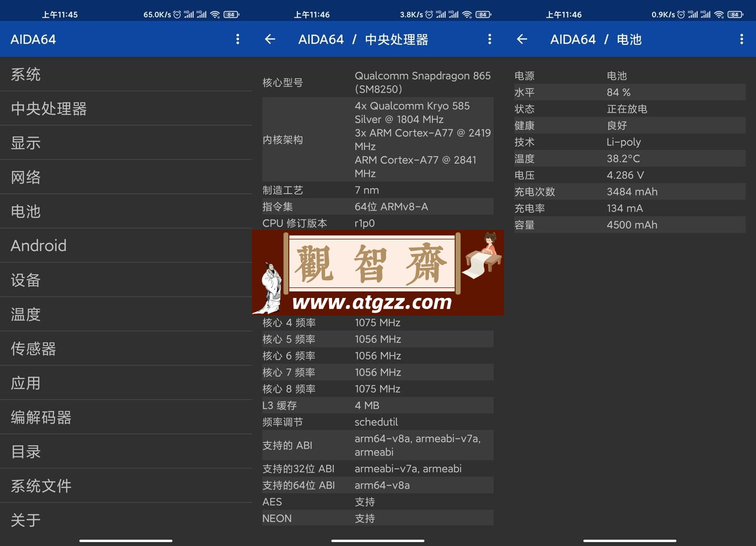The image size is (756, 546).
Task: Go to the 网络 category
Action: (x=126, y=177)
